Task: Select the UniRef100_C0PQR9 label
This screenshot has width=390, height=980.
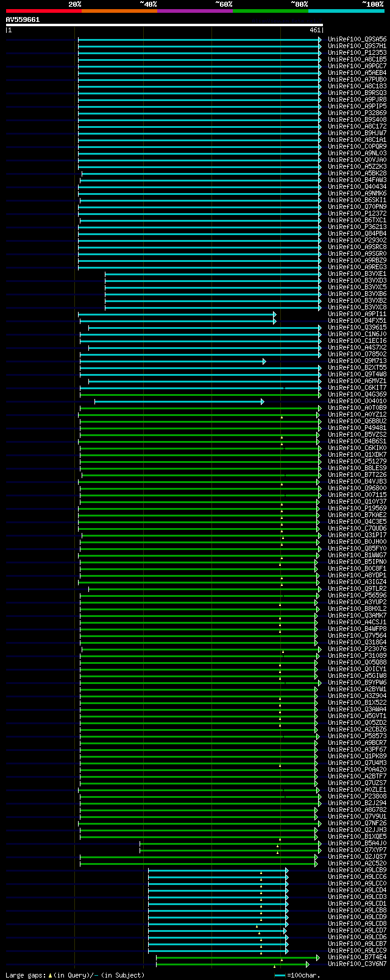Action: point(357,146)
